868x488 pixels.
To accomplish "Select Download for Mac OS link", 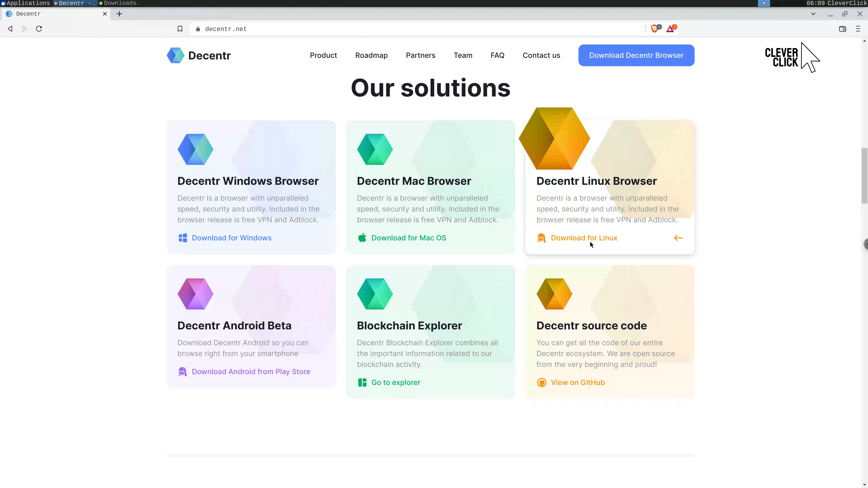I will tap(408, 238).
